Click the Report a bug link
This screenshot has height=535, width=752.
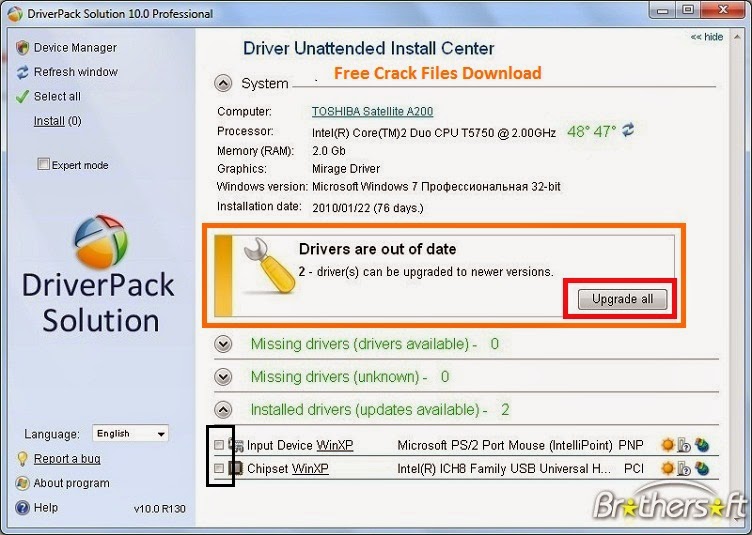pos(67,459)
